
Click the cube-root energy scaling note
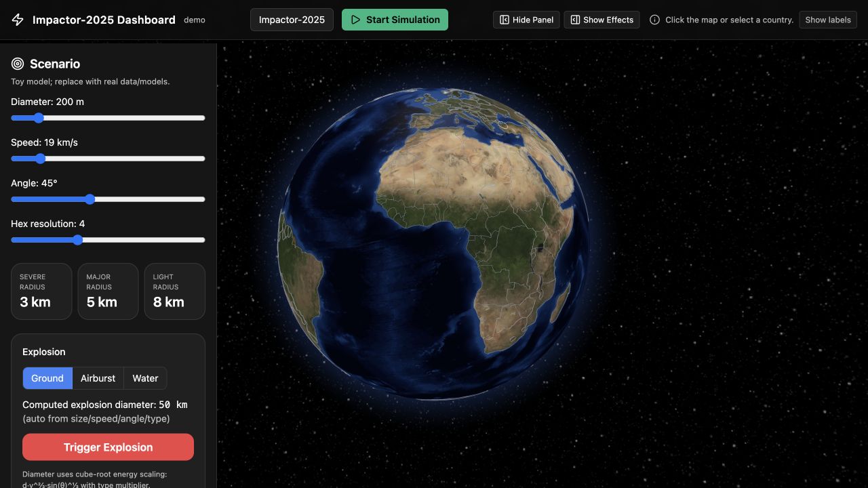95,479
